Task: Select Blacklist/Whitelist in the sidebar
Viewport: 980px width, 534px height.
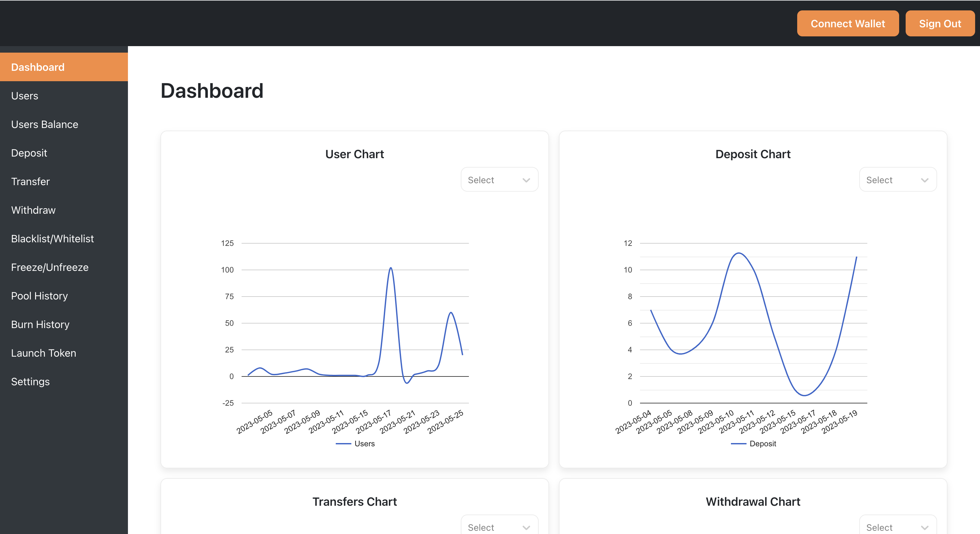Action: click(x=53, y=239)
